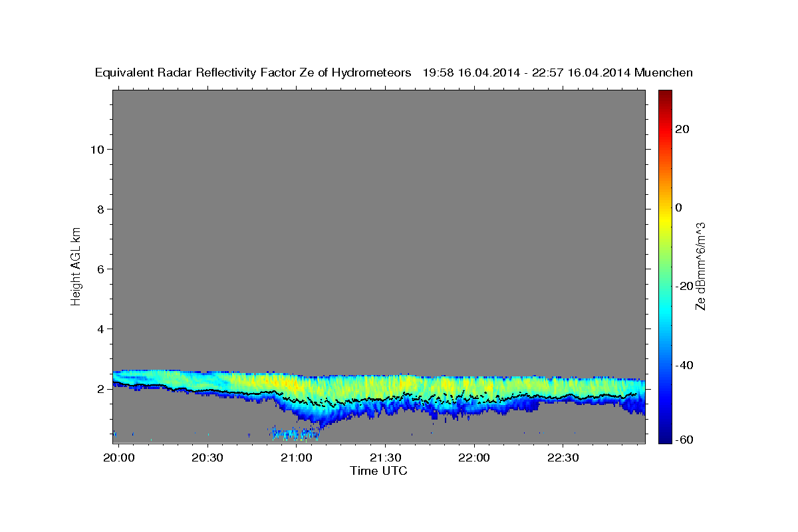The height and width of the screenshot is (532, 798).
Task: Click the '21:00' time tick label
Action: pyautogui.click(x=297, y=458)
